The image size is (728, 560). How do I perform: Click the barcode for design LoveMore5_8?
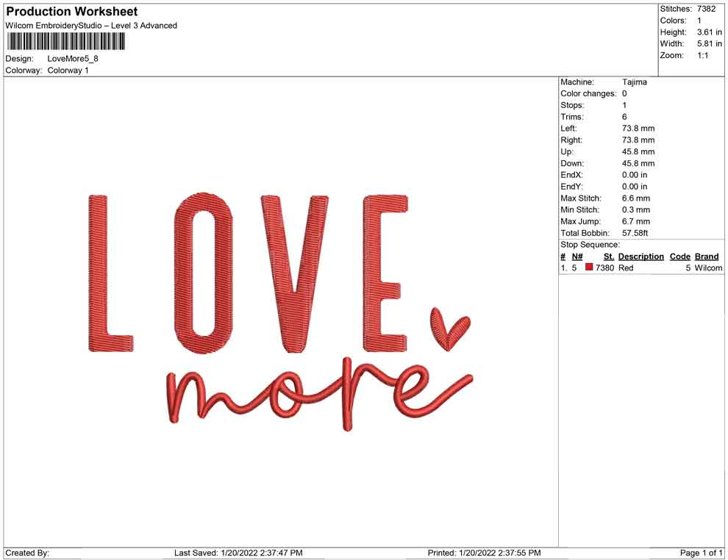66,43
